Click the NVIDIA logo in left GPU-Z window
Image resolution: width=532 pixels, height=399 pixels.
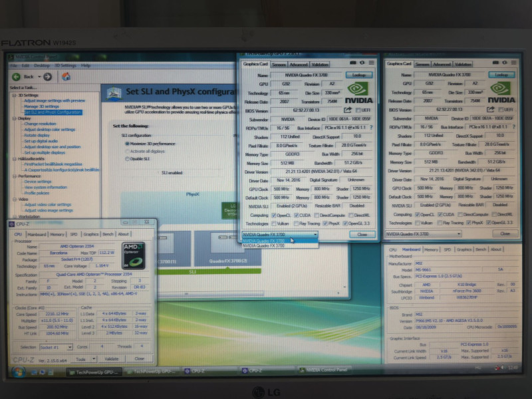coord(358,93)
